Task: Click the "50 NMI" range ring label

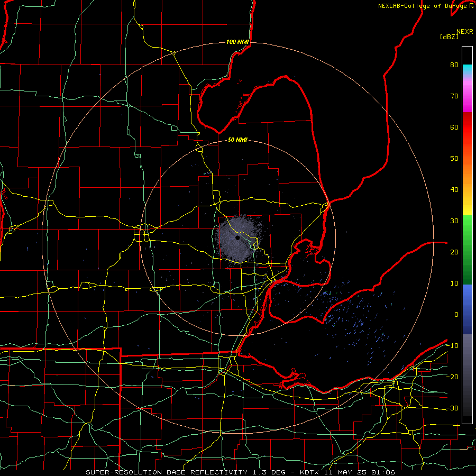Action: click(237, 140)
